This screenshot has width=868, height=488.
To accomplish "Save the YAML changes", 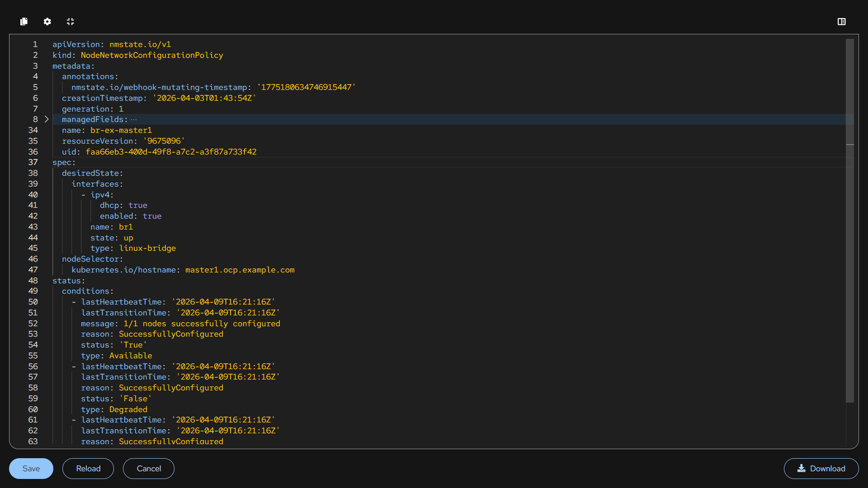I will 31,469.
